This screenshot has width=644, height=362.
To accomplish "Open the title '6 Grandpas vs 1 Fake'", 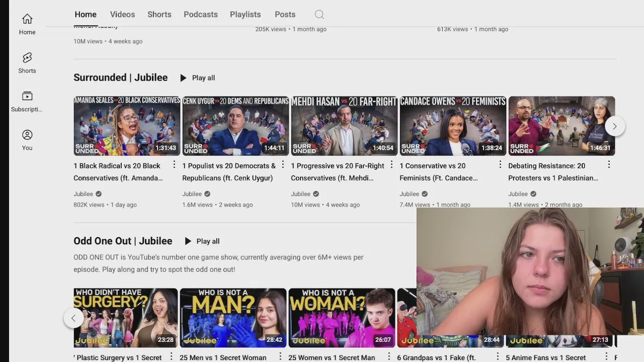I will [x=436, y=357].
